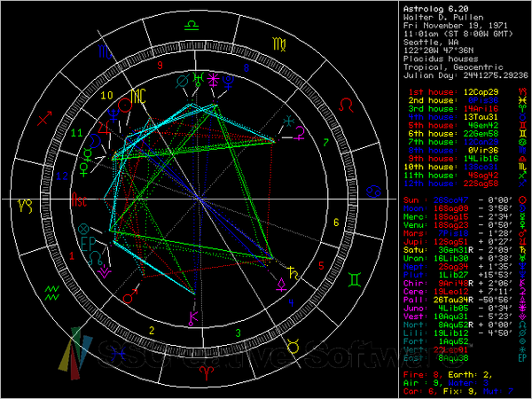This screenshot has height=399, width=532.
Task: Click the Asc ascendant label in the wheel
Action: (80, 199)
